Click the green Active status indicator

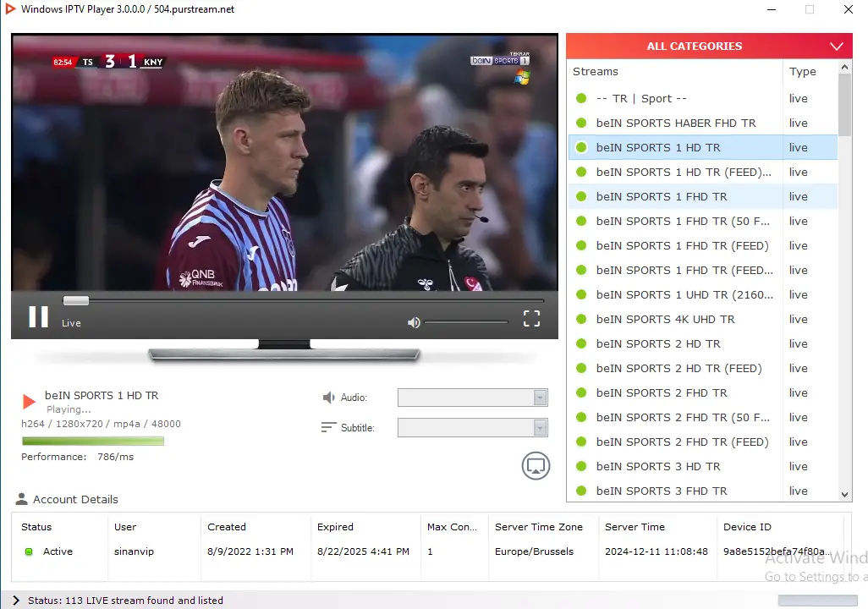29,551
